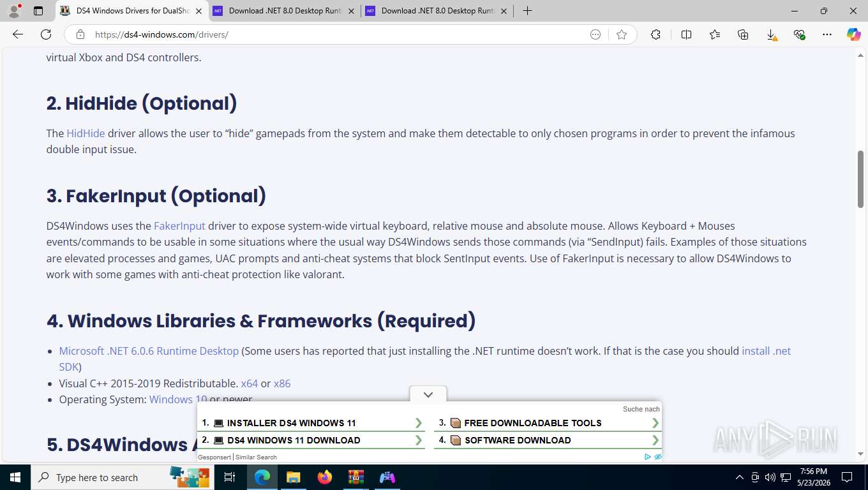
Task: Open Browser essentials heart icon
Action: (800, 34)
